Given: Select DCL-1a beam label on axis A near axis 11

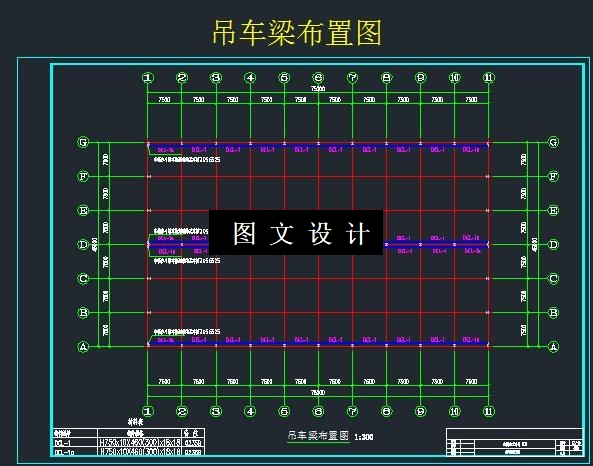Looking at the screenshot, I should point(471,340).
